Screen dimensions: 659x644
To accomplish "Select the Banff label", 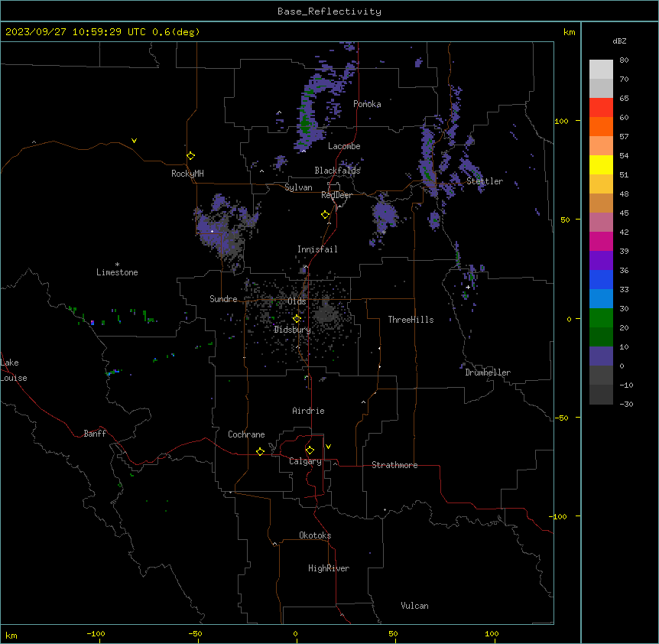I will pyautogui.click(x=95, y=434).
